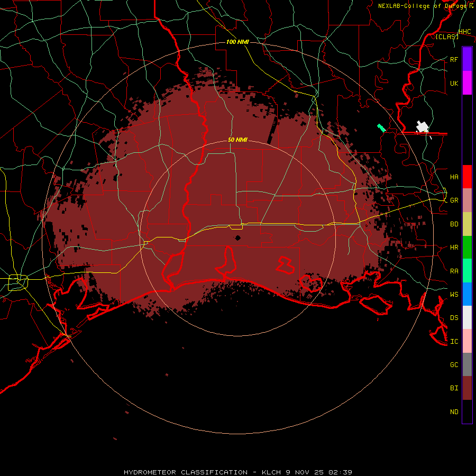The width and height of the screenshot is (476, 476).
Task: Click the RF purple legend swatch
Action: [467, 59]
